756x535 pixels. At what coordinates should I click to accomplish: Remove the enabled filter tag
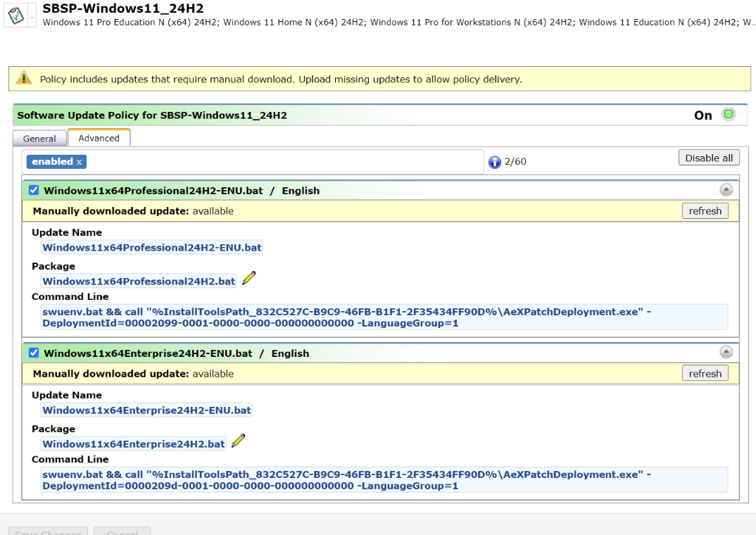click(x=79, y=162)
